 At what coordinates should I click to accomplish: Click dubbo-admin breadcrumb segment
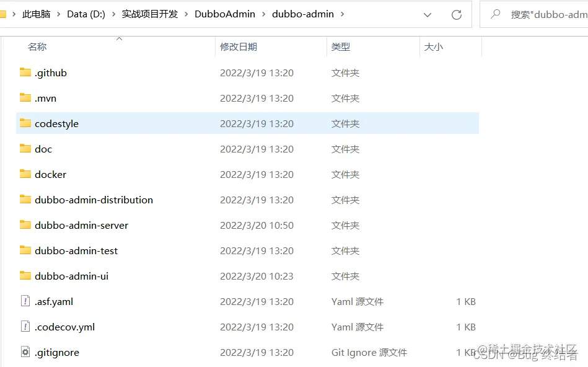(x=303, y=14)
